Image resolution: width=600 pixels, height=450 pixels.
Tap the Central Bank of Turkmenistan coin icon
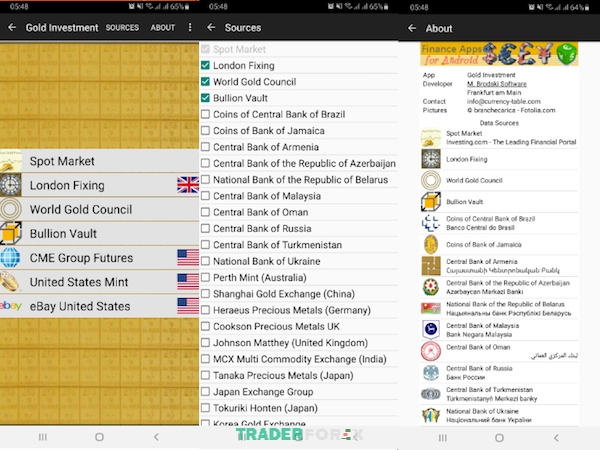431,394
